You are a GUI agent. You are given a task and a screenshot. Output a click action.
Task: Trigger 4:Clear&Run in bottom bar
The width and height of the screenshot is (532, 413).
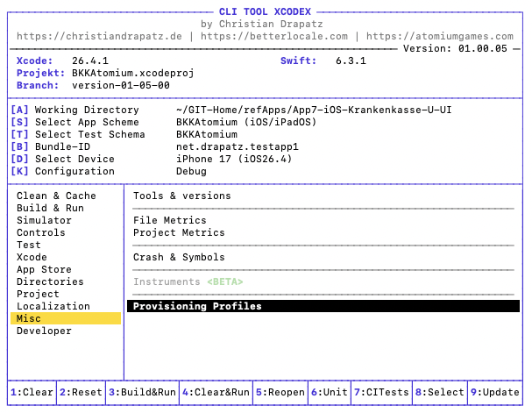[216, 392]
